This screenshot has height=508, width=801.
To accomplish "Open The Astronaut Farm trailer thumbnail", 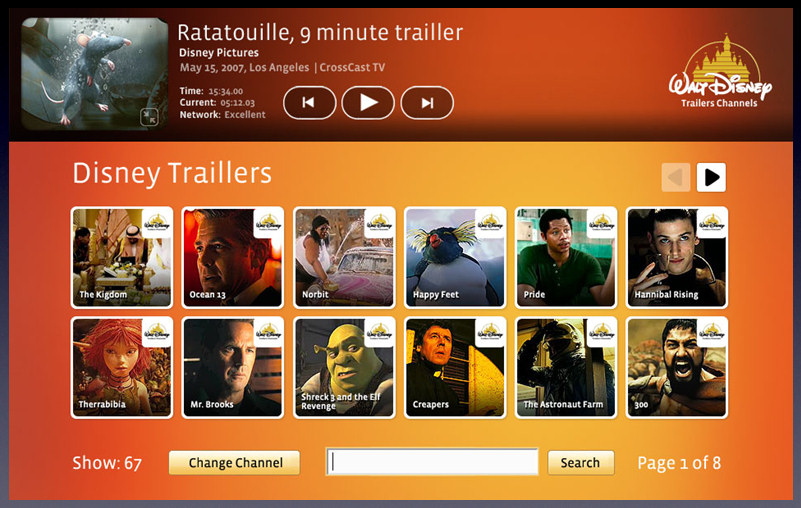I will 566,367.
